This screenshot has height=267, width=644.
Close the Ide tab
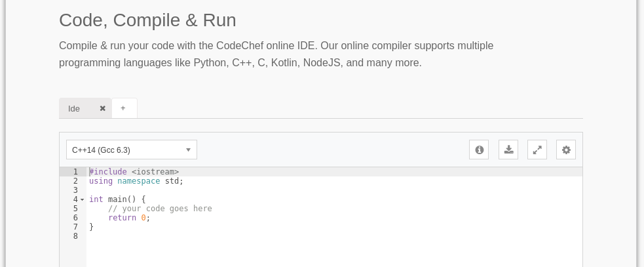102,108
